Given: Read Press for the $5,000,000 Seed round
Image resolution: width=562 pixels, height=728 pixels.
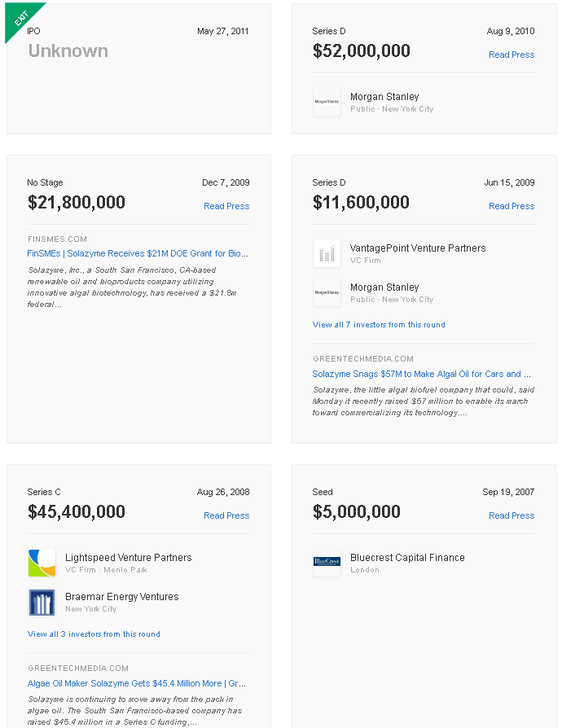Looking at the screenshot, I should pos(512,515).
